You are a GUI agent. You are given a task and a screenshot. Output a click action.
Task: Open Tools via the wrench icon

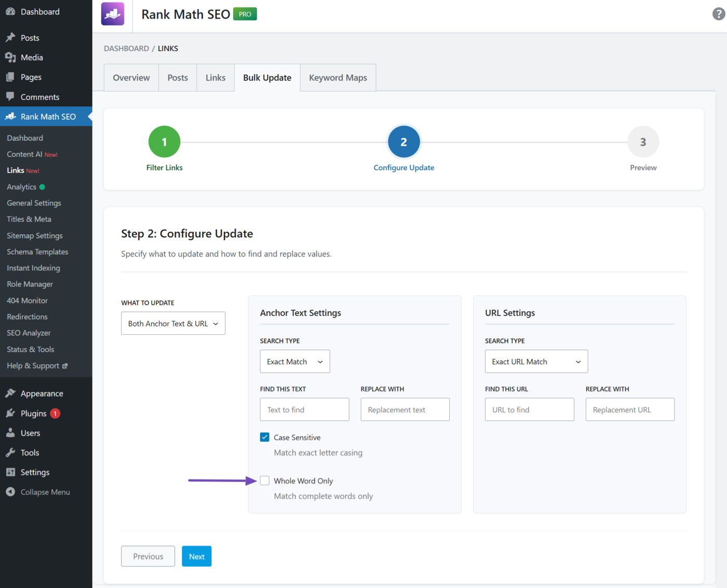point(10,453)
